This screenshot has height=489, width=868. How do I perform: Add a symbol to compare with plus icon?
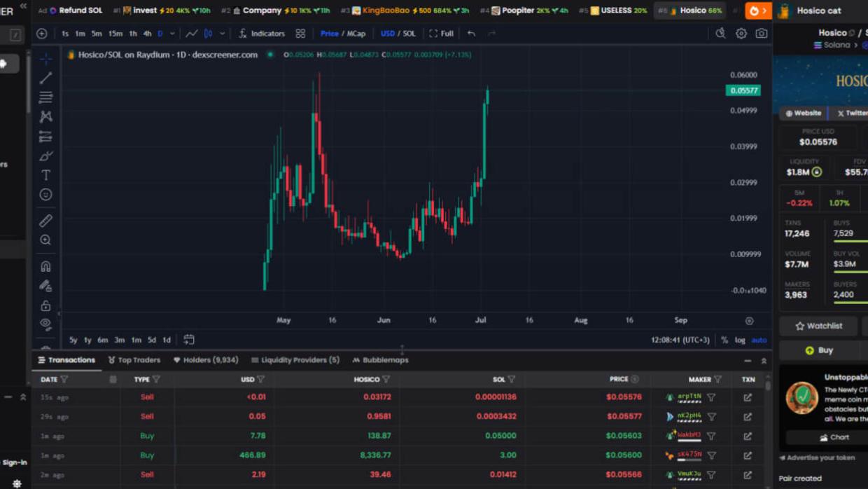[42, 34]
